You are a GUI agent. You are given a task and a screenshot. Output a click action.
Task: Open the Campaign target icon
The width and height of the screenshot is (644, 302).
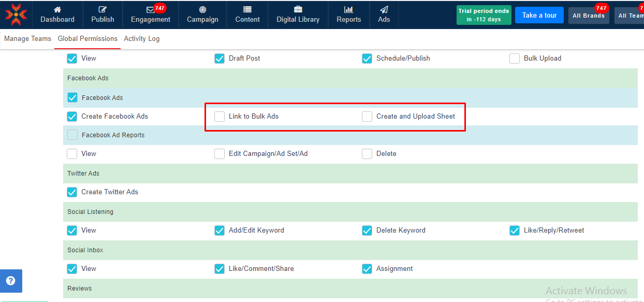click(x=202, y=9)
